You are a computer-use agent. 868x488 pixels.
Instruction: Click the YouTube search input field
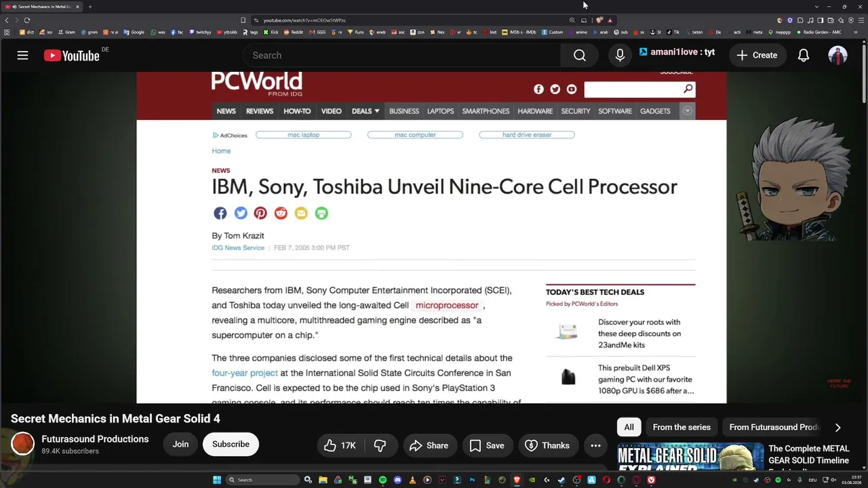[401, 56]
